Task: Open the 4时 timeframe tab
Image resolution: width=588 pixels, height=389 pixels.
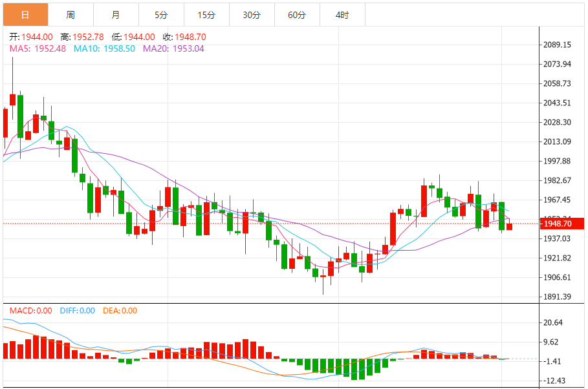Action: point(342,15)
